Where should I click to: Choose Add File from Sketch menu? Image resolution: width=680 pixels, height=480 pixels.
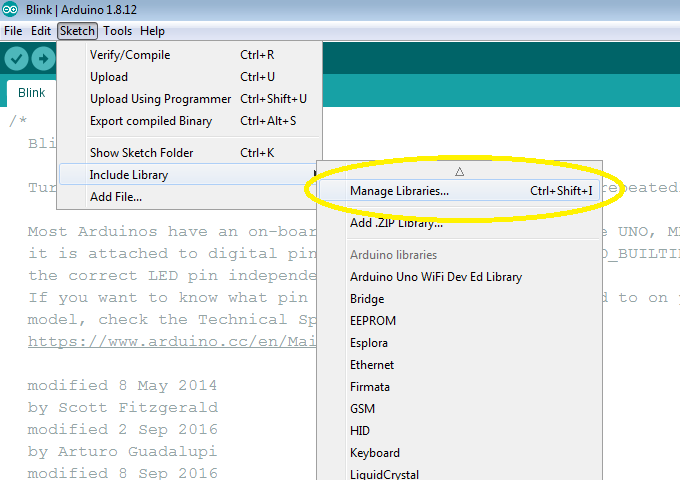click(116, 197)
